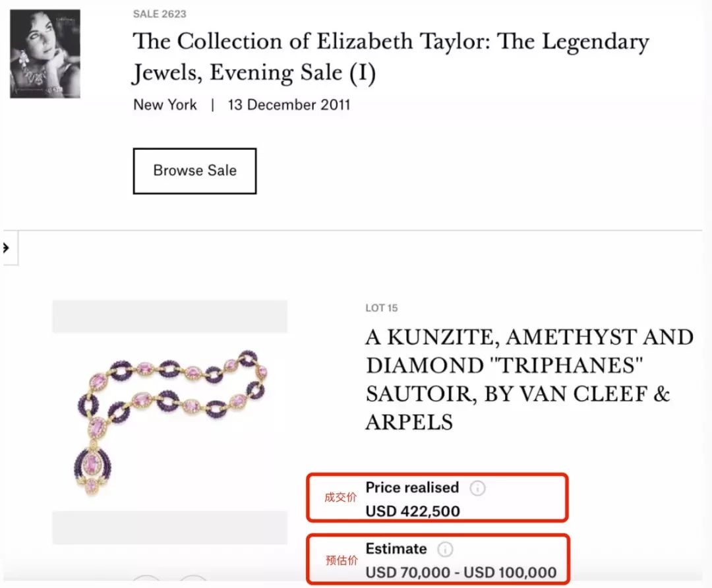Click the SALE 2623 label
Screen dimensions: 712x588
click(x=159, y=14)
